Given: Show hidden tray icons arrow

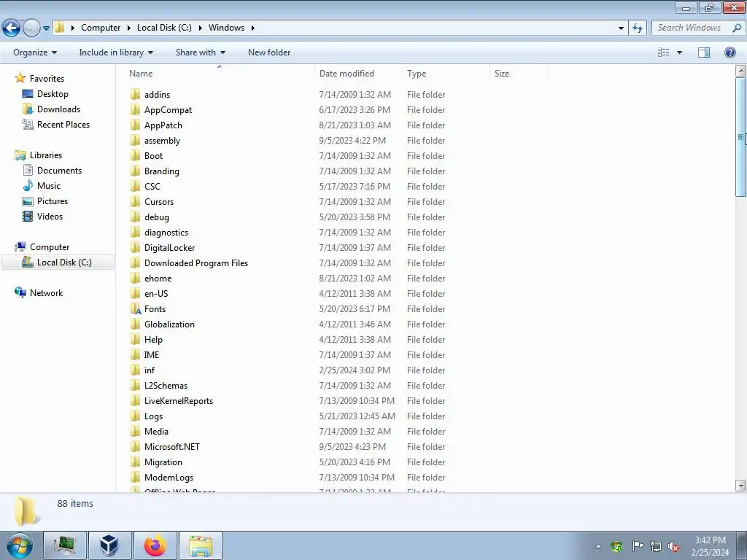Looking at the screenshot, I should click(x=598, y=546).
